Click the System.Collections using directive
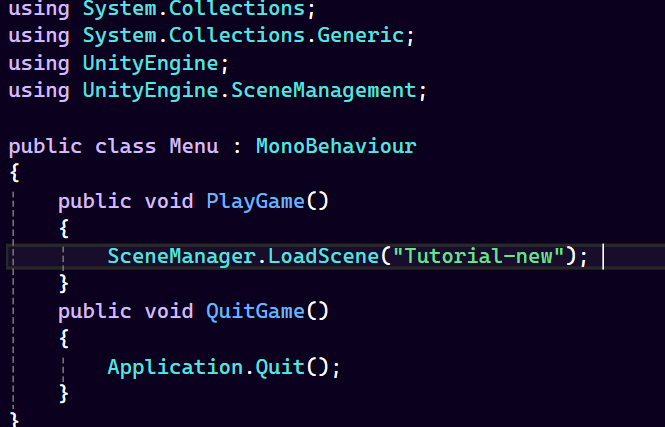Image resolution: width=665 pixels, height=427 pixels. (x=162, y=8)
